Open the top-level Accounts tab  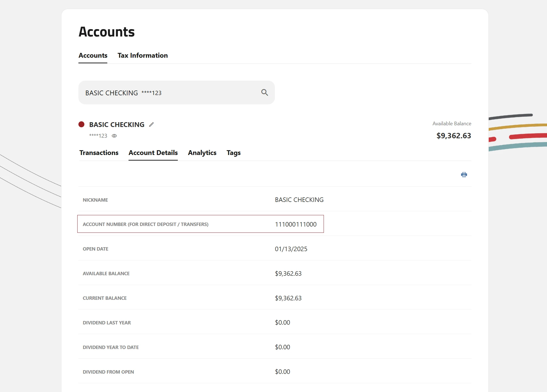pos(93,55)
